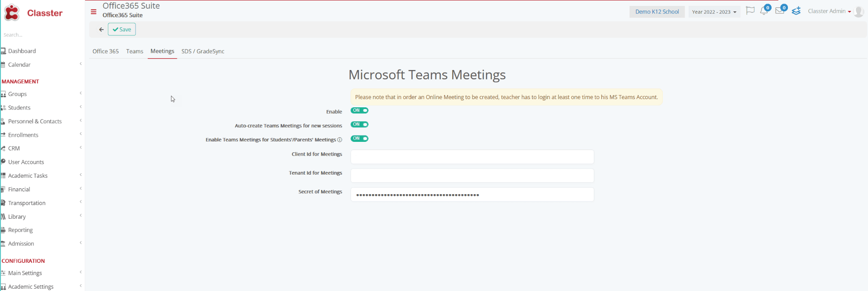
Task: Click the Classter logo icon
Action: click(x=12, y=13)
